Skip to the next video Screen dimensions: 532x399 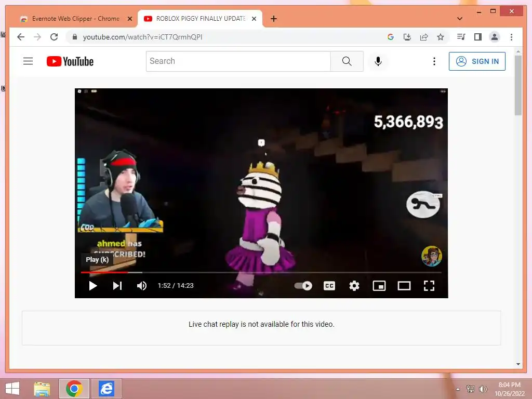pos(117,286)
